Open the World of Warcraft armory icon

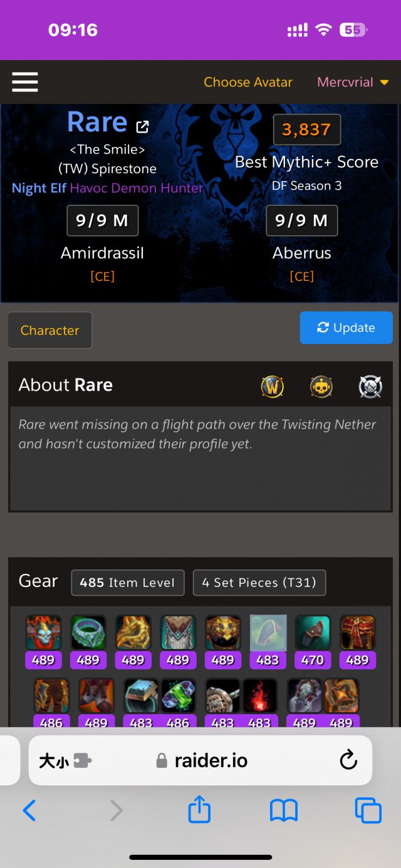pyautogui.click(x=273, y=387)
